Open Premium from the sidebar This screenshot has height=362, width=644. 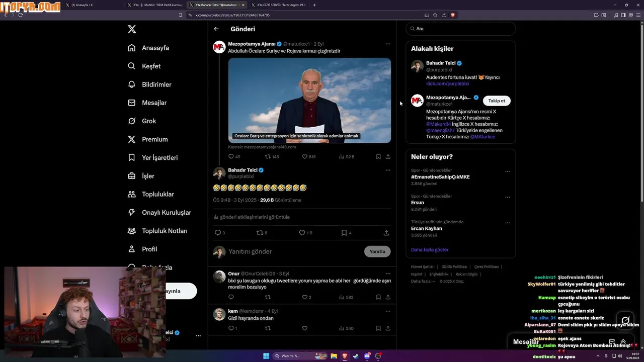click(x=148, y=139)
